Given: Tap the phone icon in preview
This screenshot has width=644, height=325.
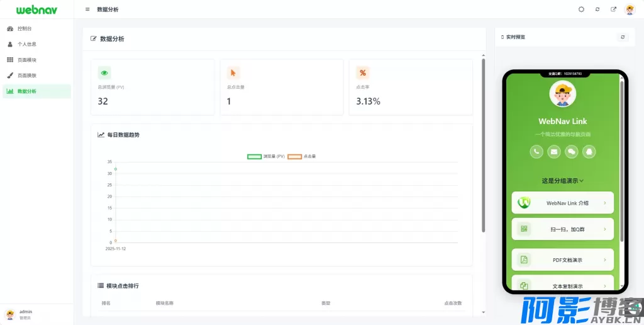Looking at the screenshot, I should [x=536, y=151].
